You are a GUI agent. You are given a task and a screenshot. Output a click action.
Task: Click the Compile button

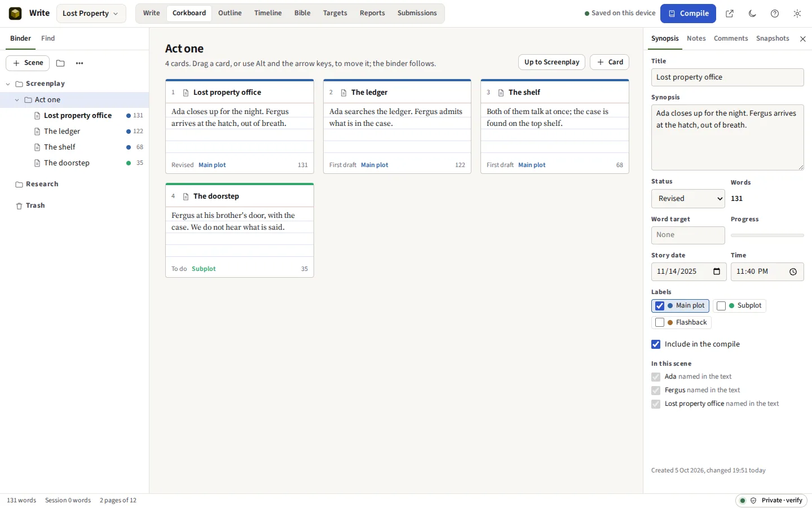[x=688, y=14]
